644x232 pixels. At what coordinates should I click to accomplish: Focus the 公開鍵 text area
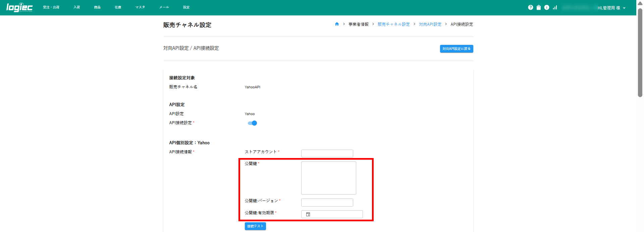(x=328, y=178)
